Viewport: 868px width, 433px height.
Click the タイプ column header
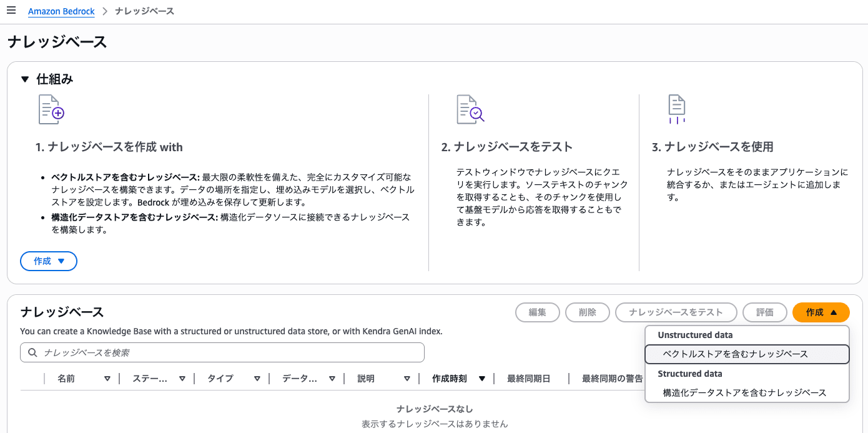(x=220, y=379)
